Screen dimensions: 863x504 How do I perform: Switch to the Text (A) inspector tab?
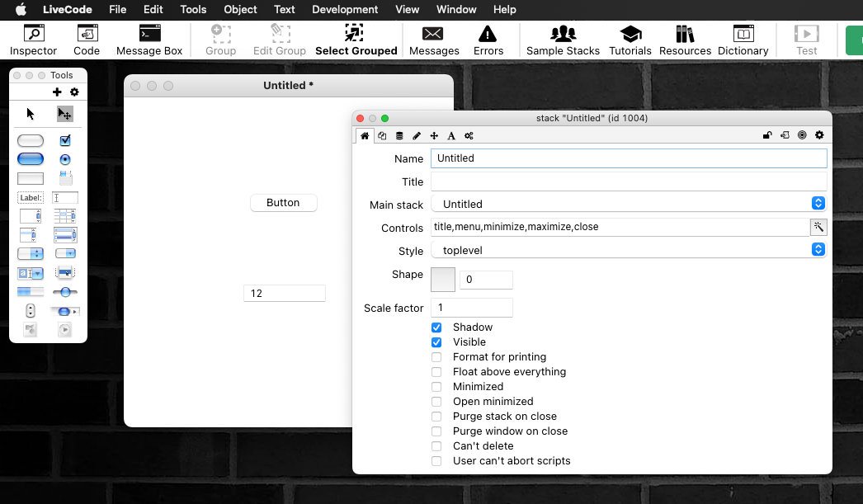pyautogui.click(x=451, y=135)
